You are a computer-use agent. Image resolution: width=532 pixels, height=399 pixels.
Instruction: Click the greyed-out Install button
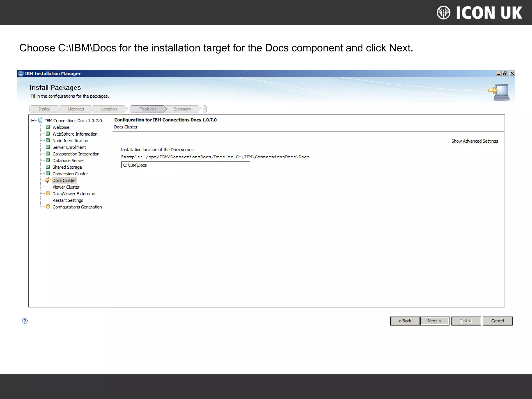pyautogui.click(x=466, y=321)
